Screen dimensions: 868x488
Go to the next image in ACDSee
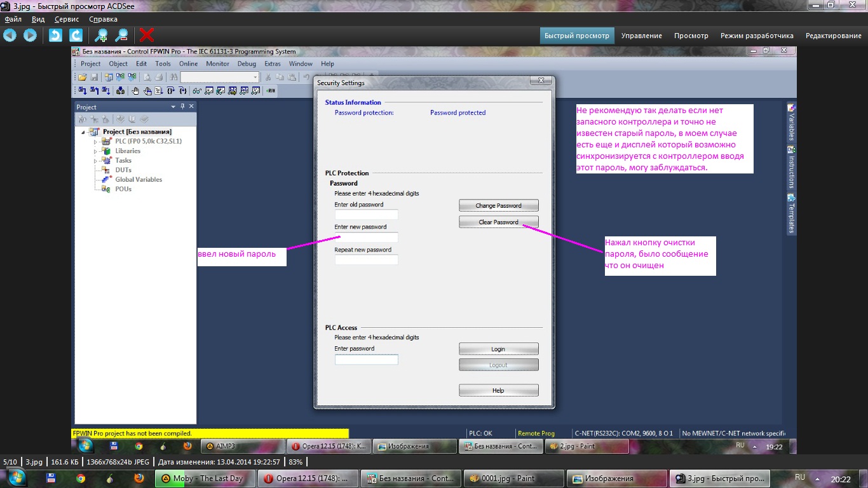tap(30, 36)
